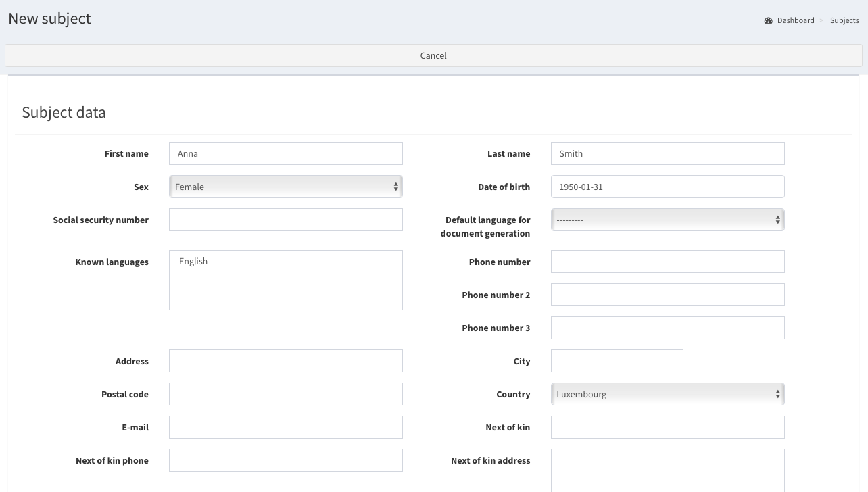Select English in Known languages list

[193, 262]
